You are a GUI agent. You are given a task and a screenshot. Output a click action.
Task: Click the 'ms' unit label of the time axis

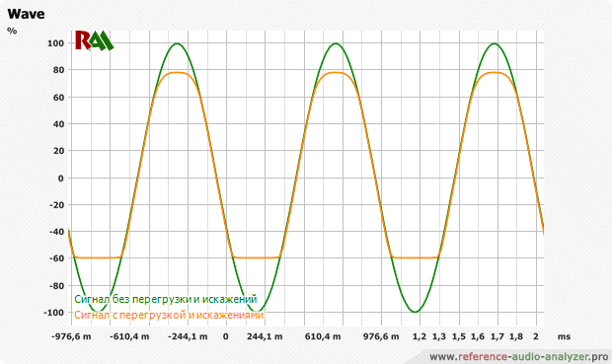564,336
